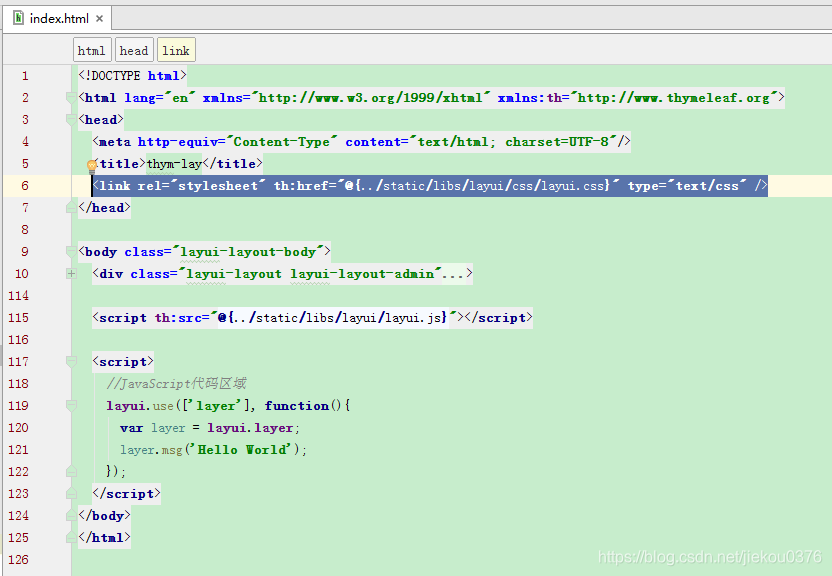Click the w3.org/1999/xhtml namespace URL

point(370,98)
